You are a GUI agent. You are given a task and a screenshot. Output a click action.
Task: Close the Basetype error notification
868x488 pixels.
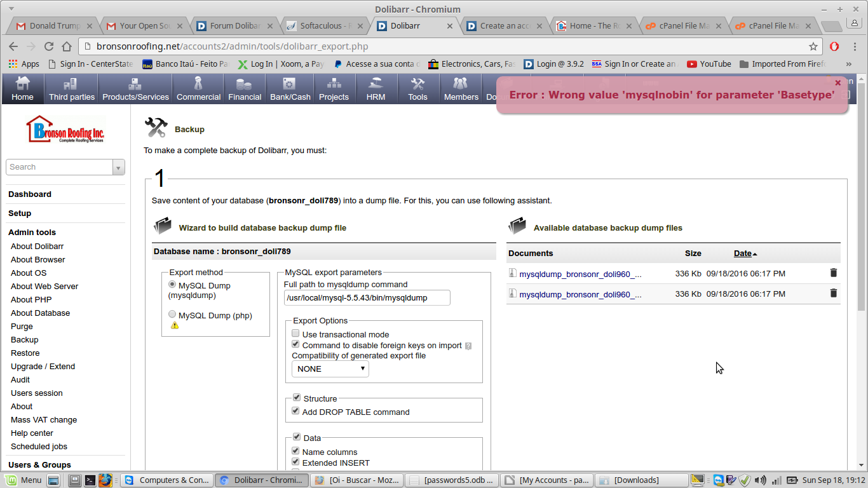(x=837, y=83)
